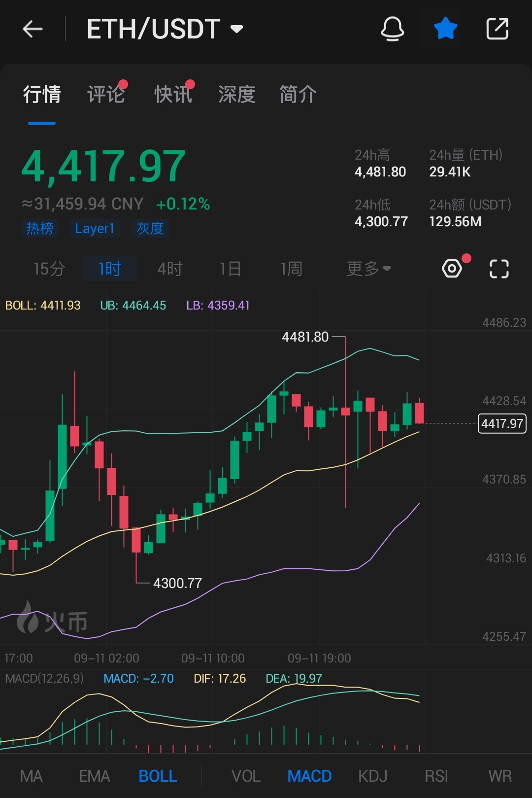Screen dimensions: 532x798
Task: Tap the DIF: 17.26 readout
Action: click(220, 679)
